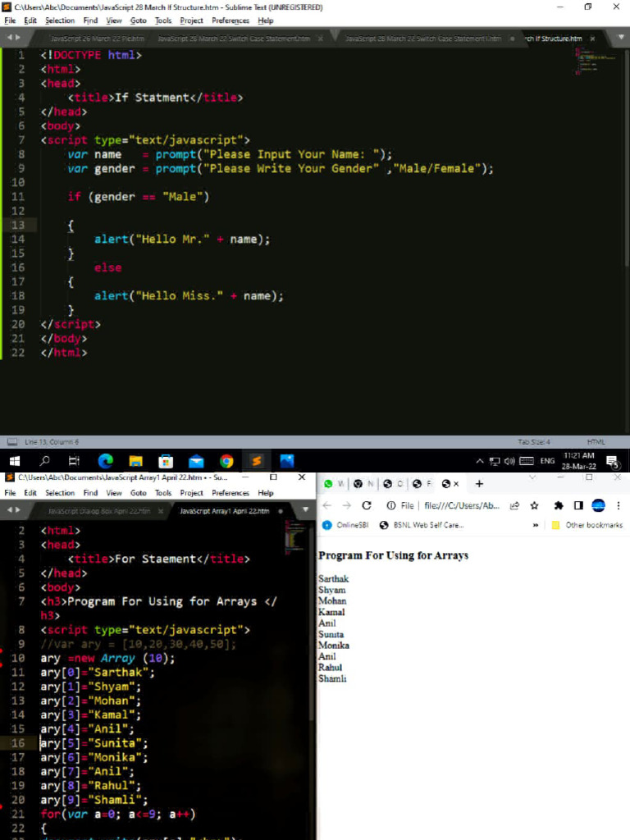Screen dimensions: 630x840
Task: Open a new Chrome tab with plus
Action: [479, 483]
